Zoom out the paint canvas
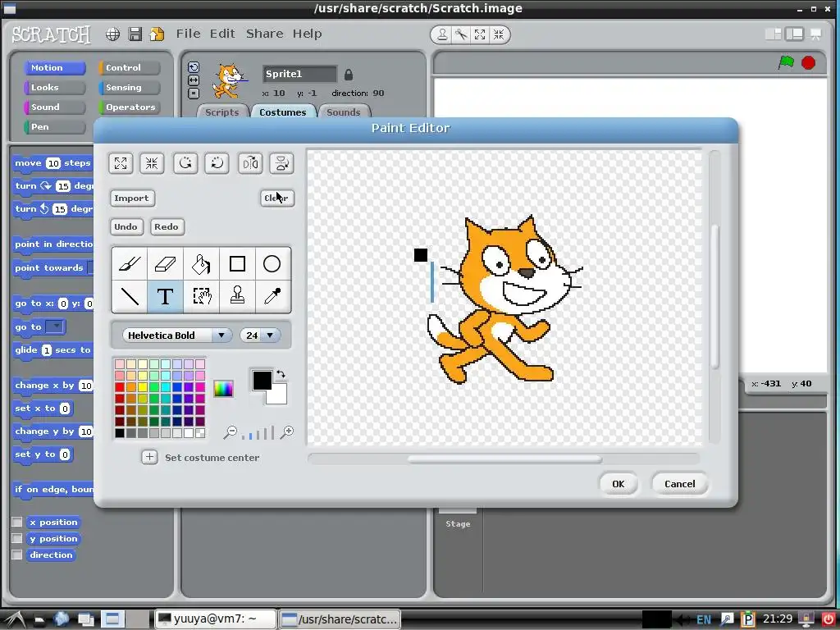This screenshot has width=840, height=630. click(x=231, y=432)
